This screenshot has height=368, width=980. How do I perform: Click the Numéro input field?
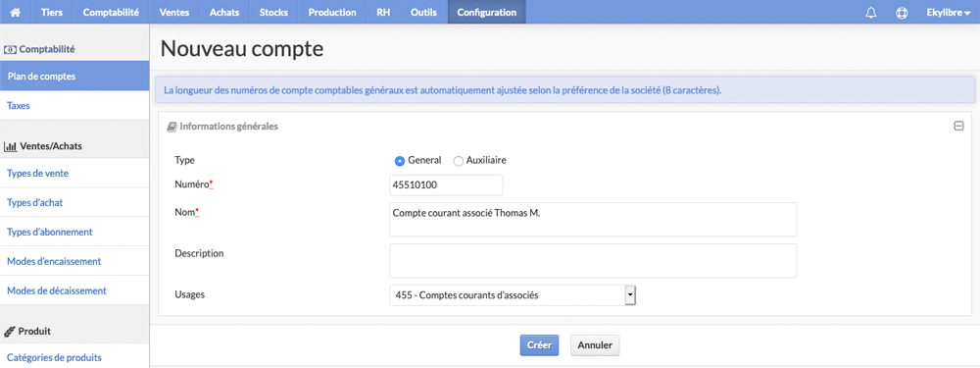click(x=446, y=185)
